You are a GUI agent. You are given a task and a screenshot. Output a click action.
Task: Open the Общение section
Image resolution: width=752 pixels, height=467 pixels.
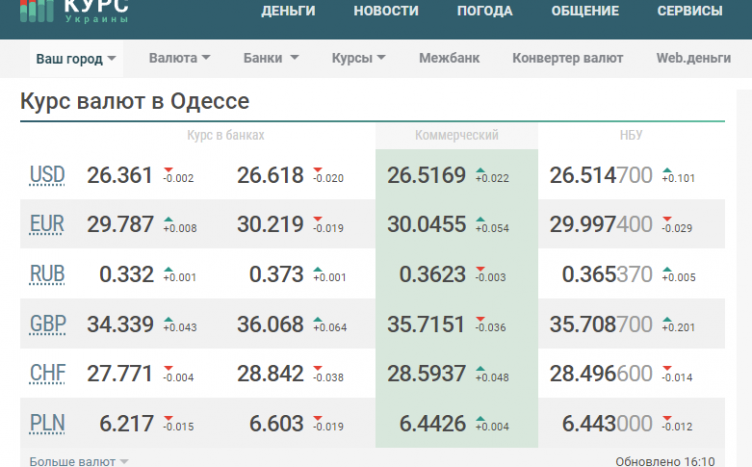tap(585, 11)
